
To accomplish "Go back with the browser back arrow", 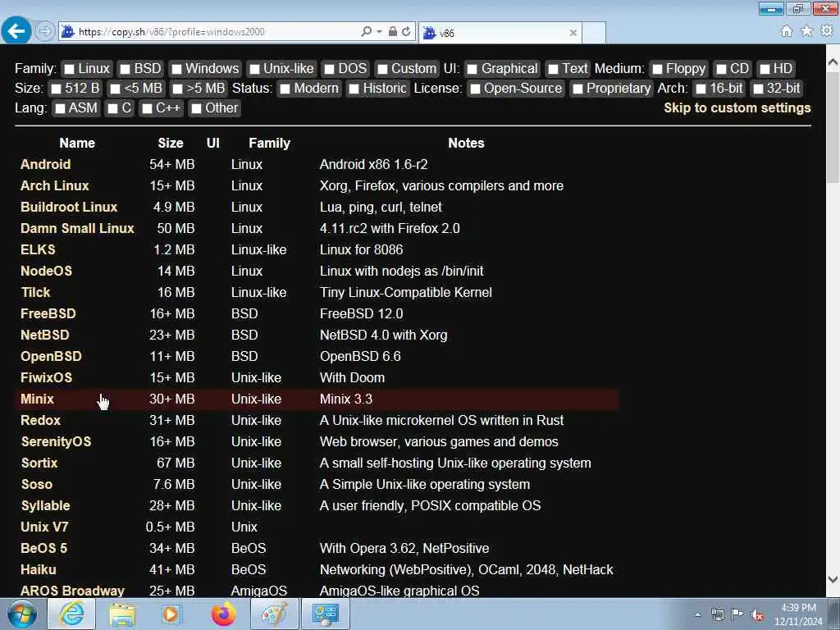I will coord(16,31).
